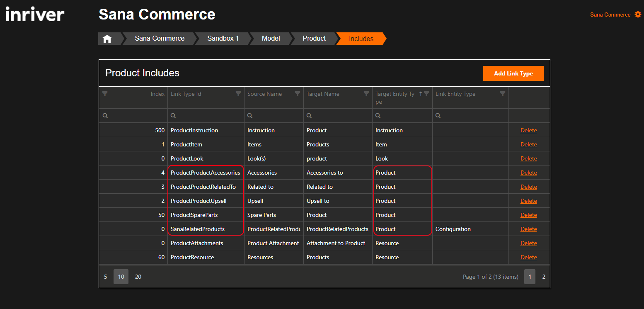Set page size to 20
The width and height of the screenshot is (644, 309).
pyautogui.click(x=138, y=277)
